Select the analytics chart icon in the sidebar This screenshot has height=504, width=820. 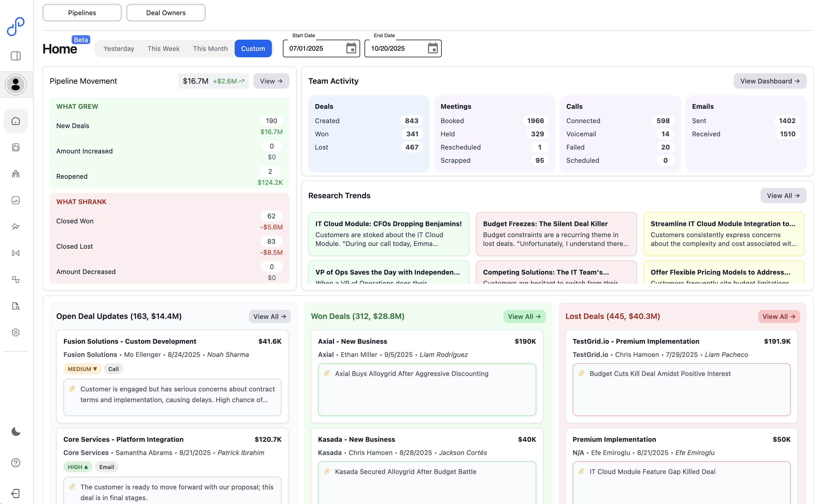click(15, 200)
